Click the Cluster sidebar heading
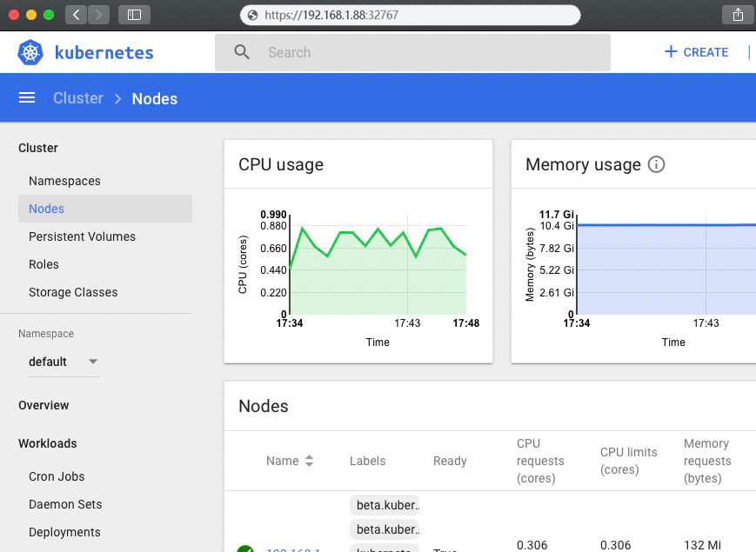Viewport: 756px width, 552px height. 38,148
